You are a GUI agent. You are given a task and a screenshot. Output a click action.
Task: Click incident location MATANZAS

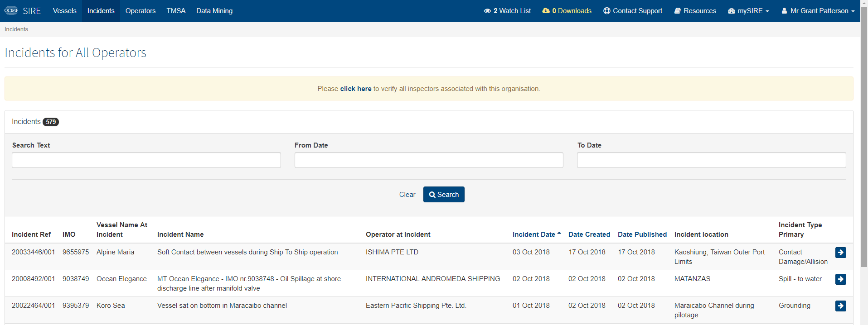point(692,279)
